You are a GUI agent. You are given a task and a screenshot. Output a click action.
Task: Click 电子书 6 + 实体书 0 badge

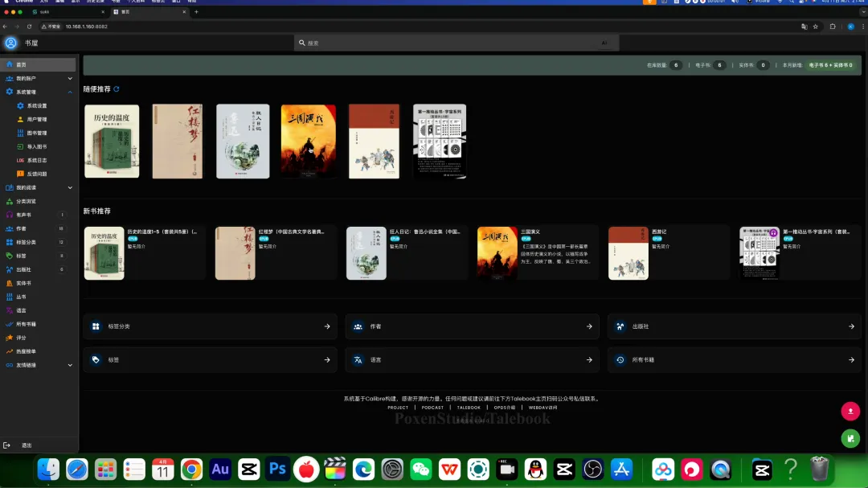point(830,65)
